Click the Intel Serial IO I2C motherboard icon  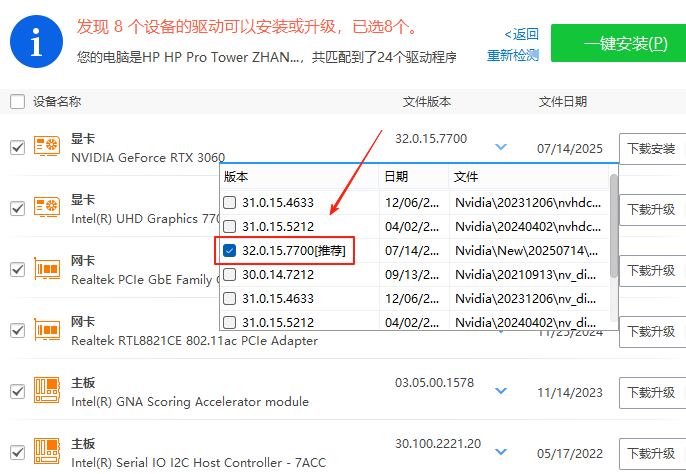[48, 452]
